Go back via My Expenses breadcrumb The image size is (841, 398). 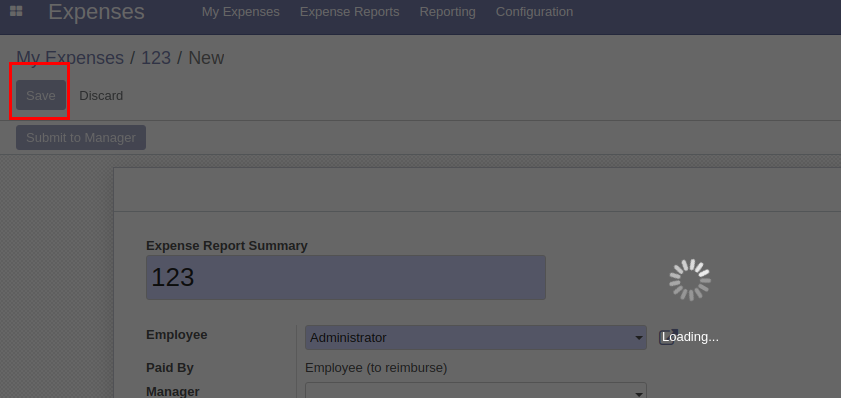70,58
